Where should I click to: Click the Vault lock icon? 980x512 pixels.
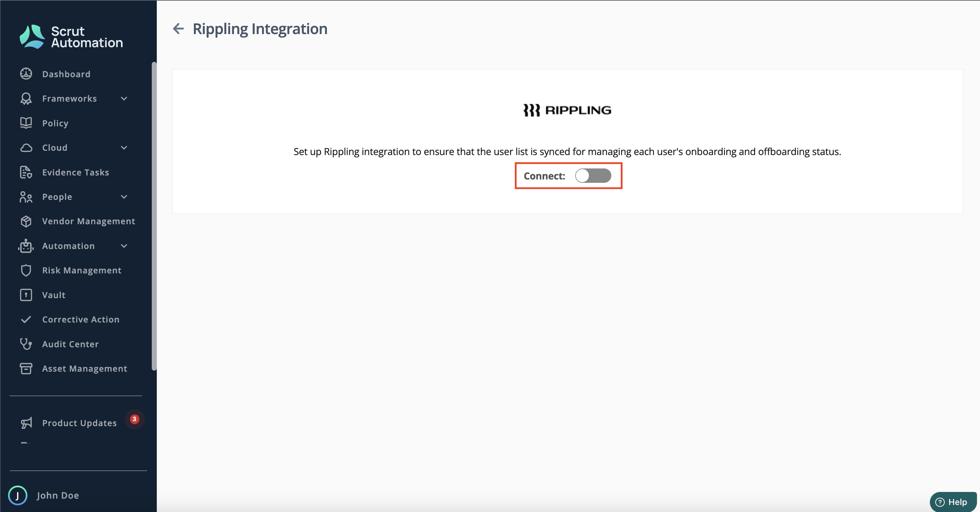point(26,295)
